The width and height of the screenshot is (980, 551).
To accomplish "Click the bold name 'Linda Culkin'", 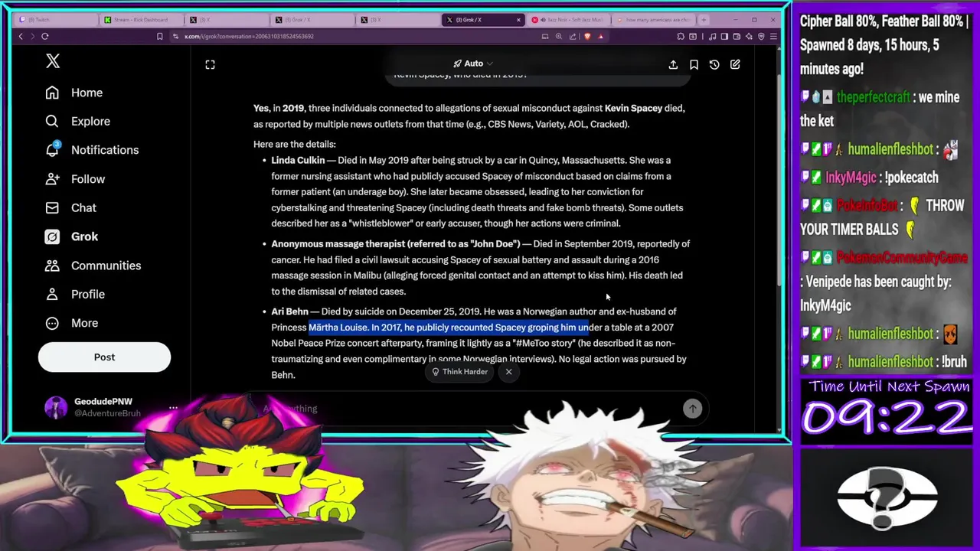I will pos(298,160).
